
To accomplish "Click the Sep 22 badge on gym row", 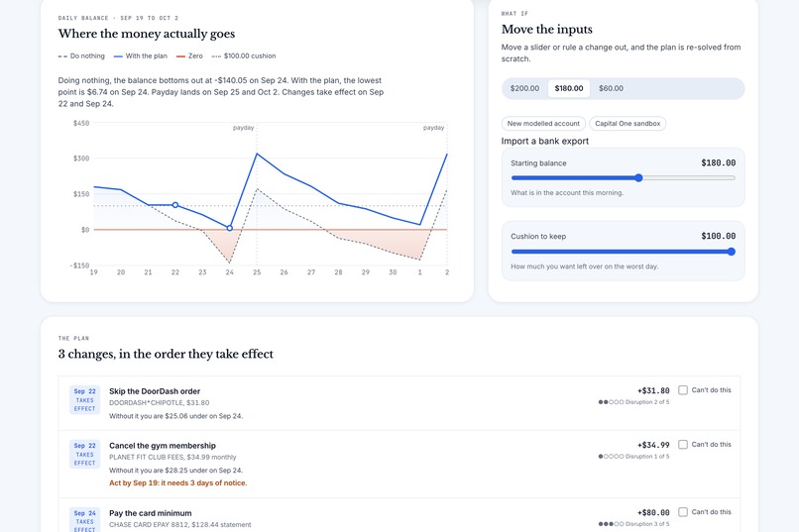I will [84, 454].
